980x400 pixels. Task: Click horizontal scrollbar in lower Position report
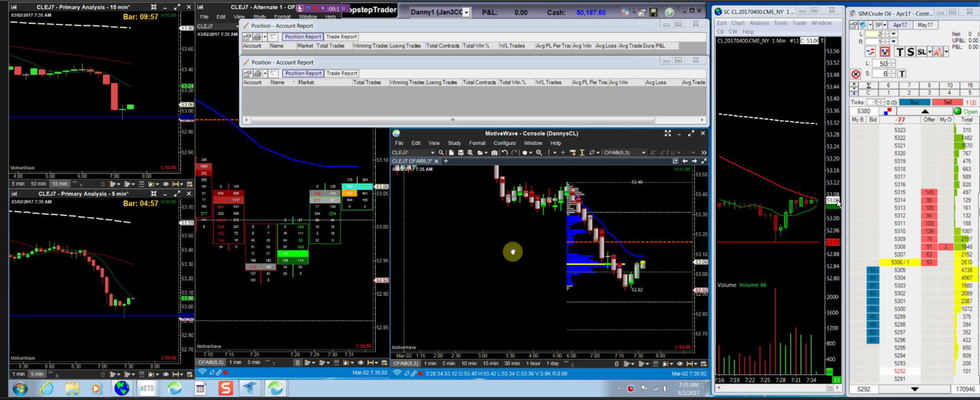(x=452, y=120)
